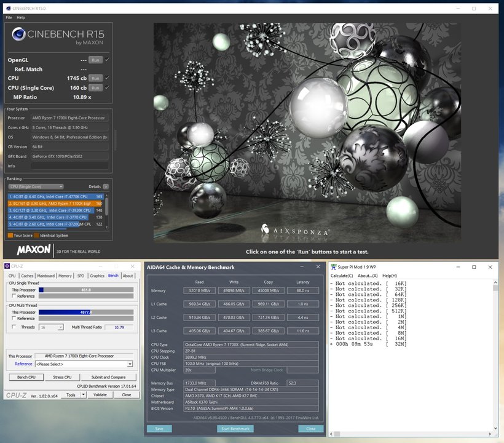
Task: Toggle the CPU (Single Core) test checkmark
Action: tap(107, 87)
